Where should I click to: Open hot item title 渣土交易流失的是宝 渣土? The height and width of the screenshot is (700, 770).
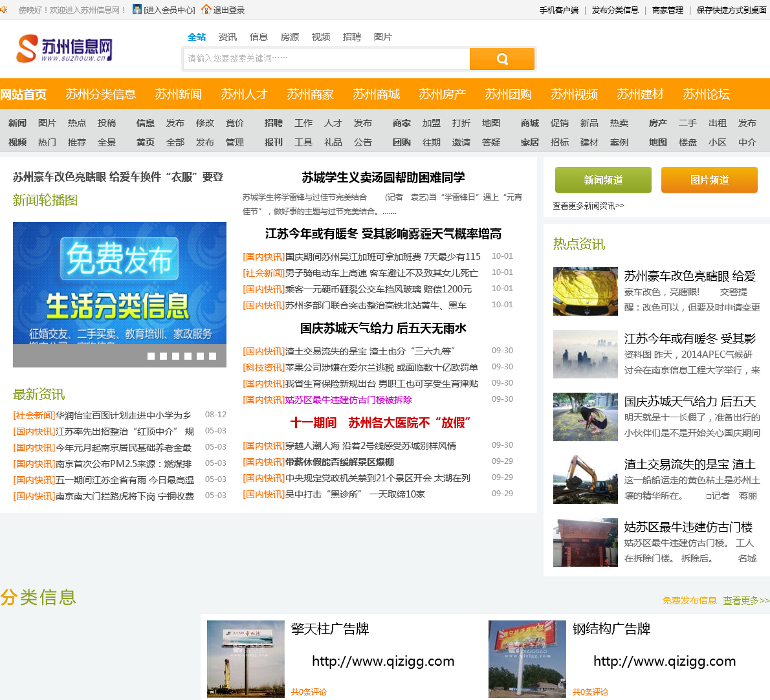pos(690,465)
